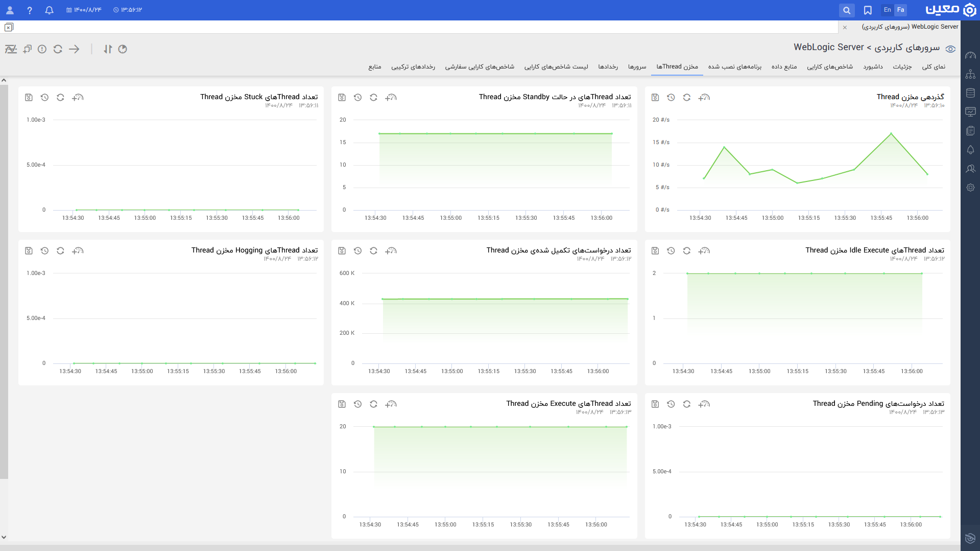The image size is (980, 551).
Task: Add the Pending requests chart to a dashboard
Action: pos(704,404)
